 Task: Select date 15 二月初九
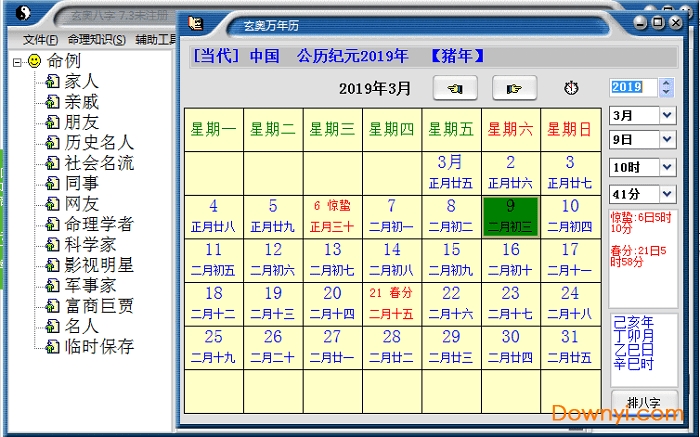click(451, 261)
